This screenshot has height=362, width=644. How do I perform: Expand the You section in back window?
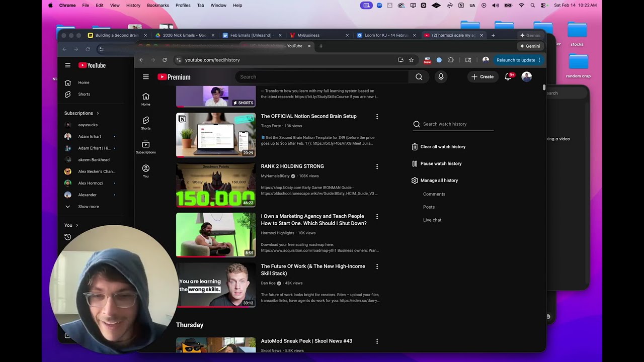[71, 225]
